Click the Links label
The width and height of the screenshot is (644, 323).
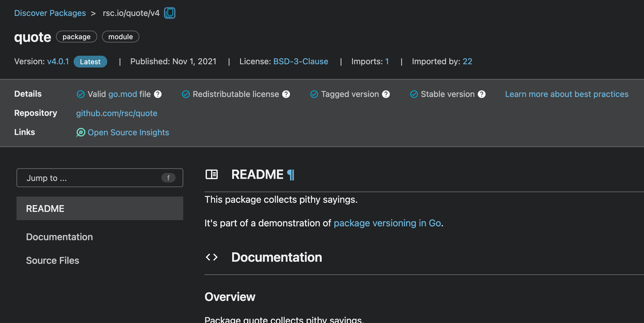coord(24,132)
